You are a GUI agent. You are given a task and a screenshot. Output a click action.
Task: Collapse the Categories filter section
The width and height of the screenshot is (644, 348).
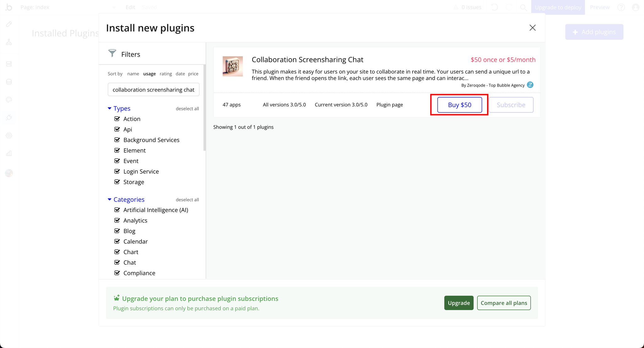coord(109,199)
